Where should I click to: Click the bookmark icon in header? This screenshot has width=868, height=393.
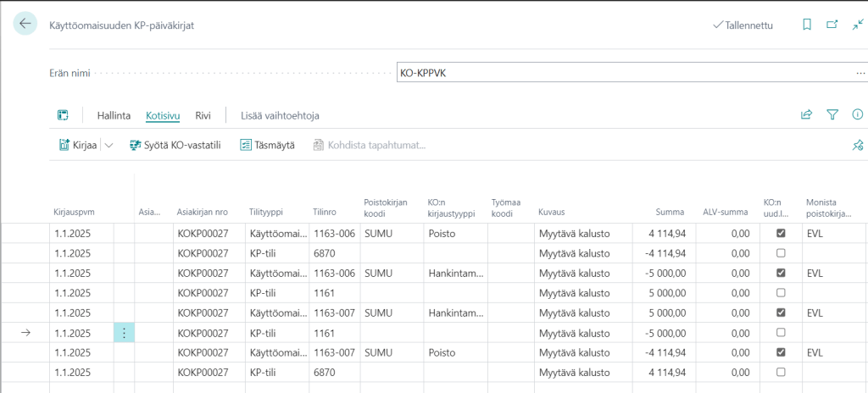(x=807, y=25)
